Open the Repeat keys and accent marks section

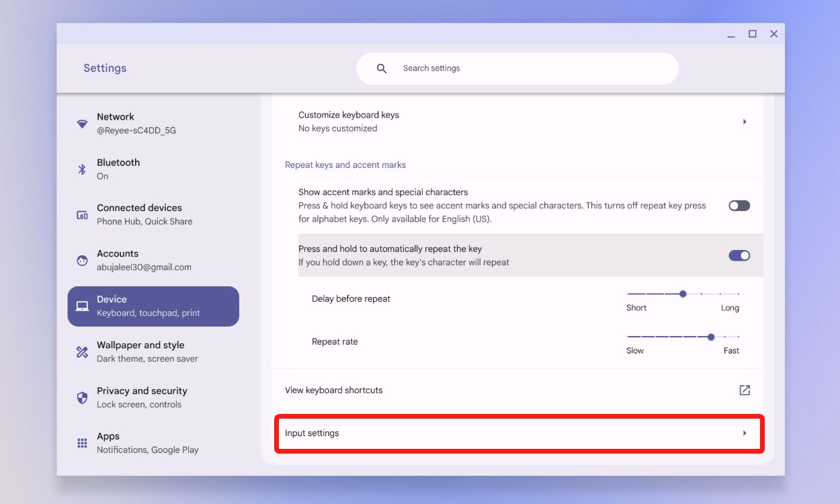coord(345,165)
